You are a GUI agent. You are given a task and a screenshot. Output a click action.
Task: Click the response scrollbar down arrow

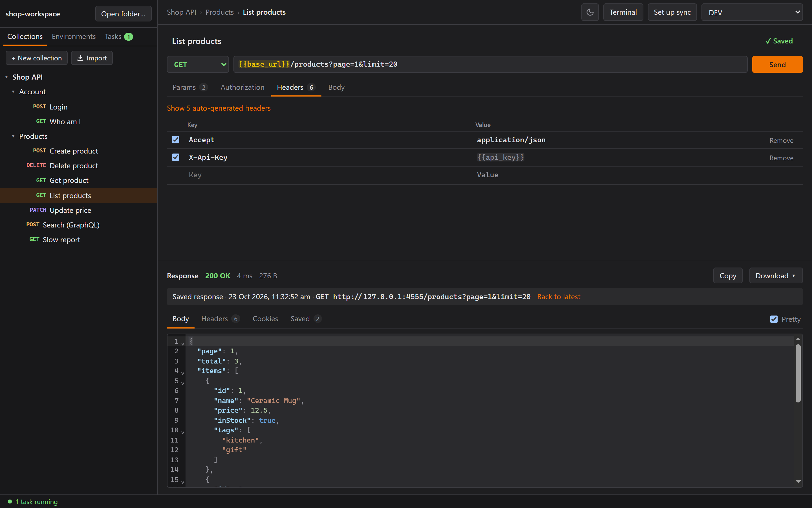coord(798,481)
